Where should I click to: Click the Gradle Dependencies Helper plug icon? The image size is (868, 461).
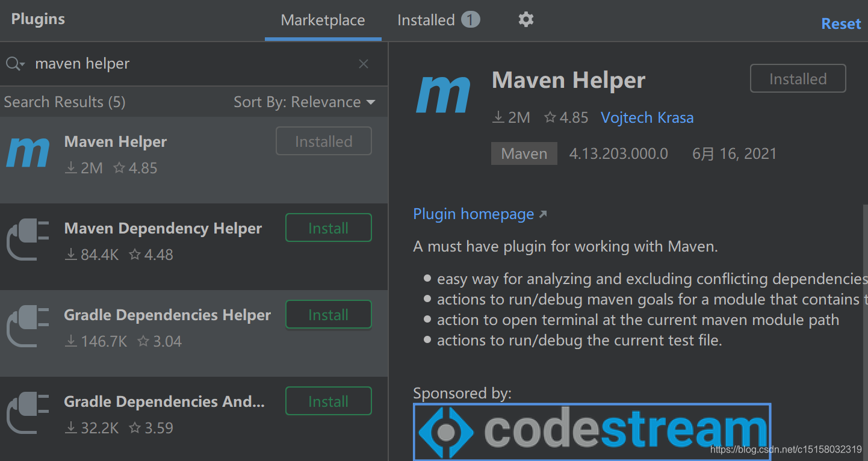(28, 327)
